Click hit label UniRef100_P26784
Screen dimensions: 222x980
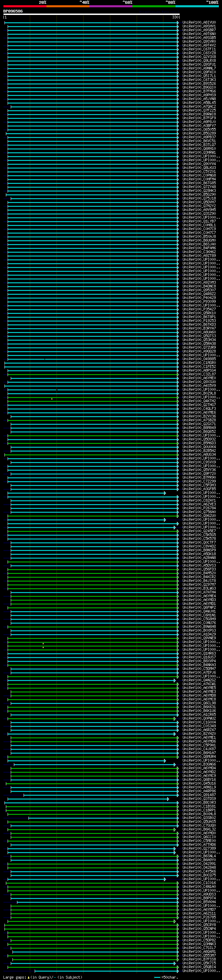pos(199,508)
